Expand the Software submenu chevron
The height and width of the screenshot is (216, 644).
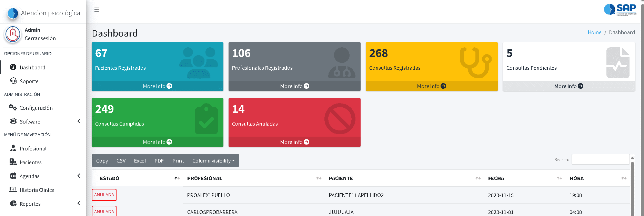point(79,121)
